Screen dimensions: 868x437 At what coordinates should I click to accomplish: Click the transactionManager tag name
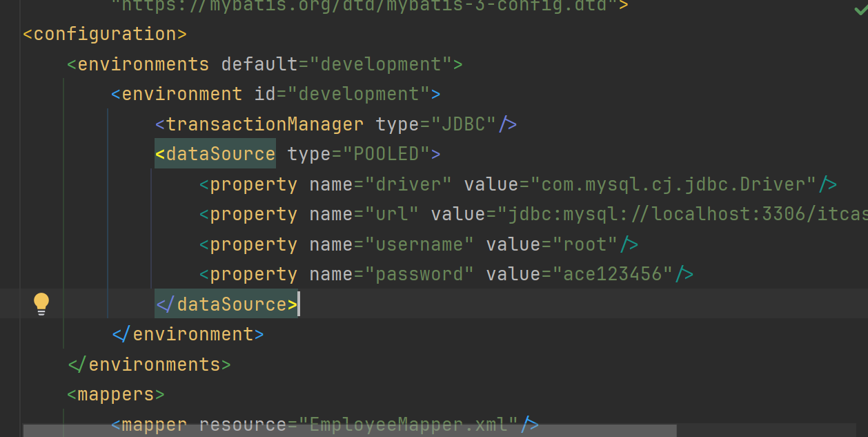tap(265, 124)
